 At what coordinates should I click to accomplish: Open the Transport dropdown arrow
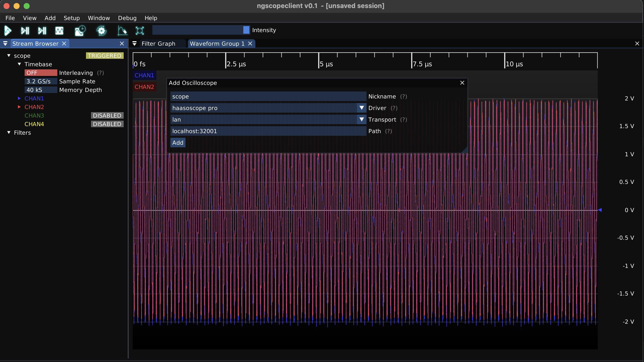click(x=361, y=120)
